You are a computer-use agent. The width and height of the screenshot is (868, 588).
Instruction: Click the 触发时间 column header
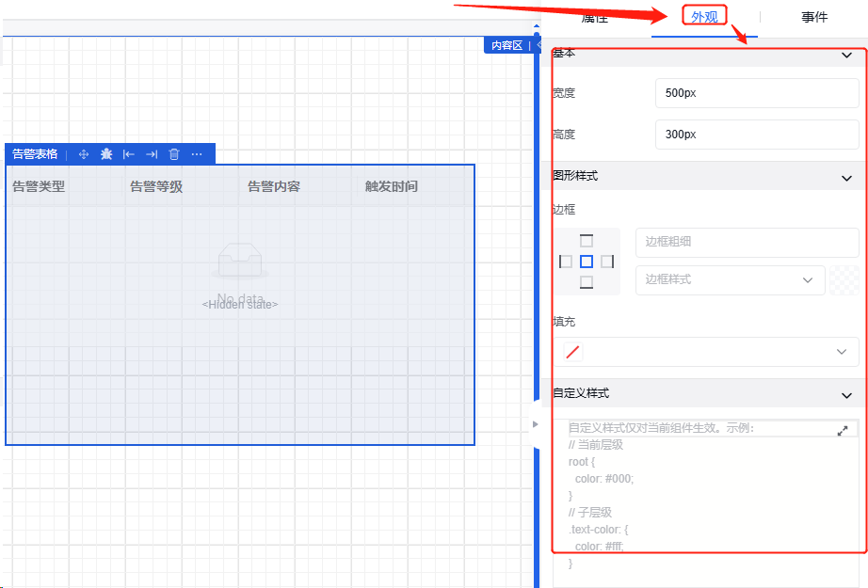pos(392,187)
